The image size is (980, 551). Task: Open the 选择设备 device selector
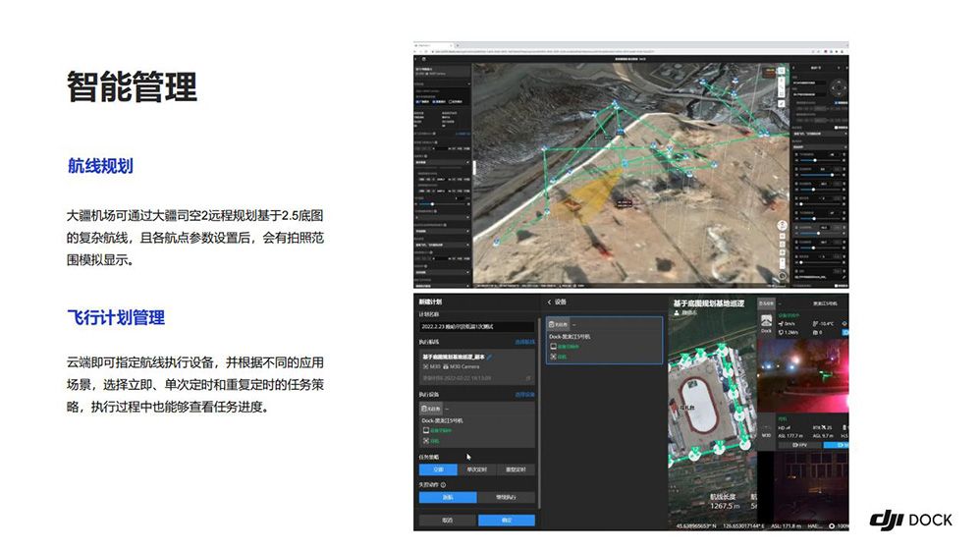click(x=524, y=394)
